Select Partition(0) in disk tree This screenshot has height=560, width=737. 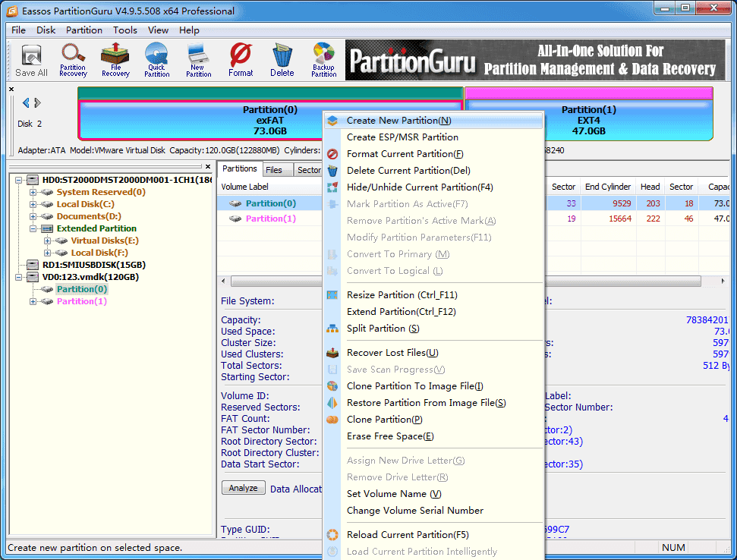click(82, 289)
